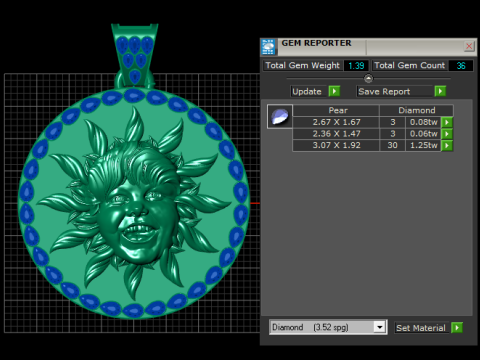Select the sun face relief on pendant
The width and height of the screenshot is (480, 360).
135,203
